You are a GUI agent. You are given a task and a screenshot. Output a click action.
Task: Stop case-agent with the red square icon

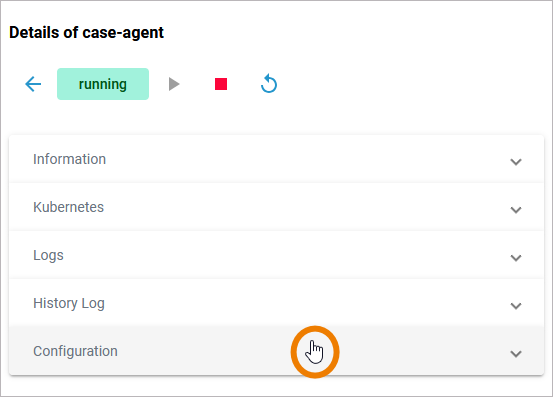(x=221, y=84)
